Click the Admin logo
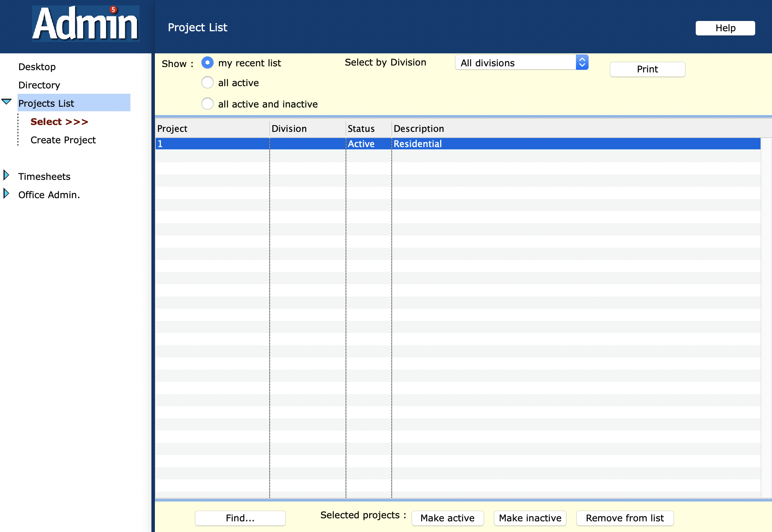Viewport: 772px width, 532px height. [x=85, y=24]
